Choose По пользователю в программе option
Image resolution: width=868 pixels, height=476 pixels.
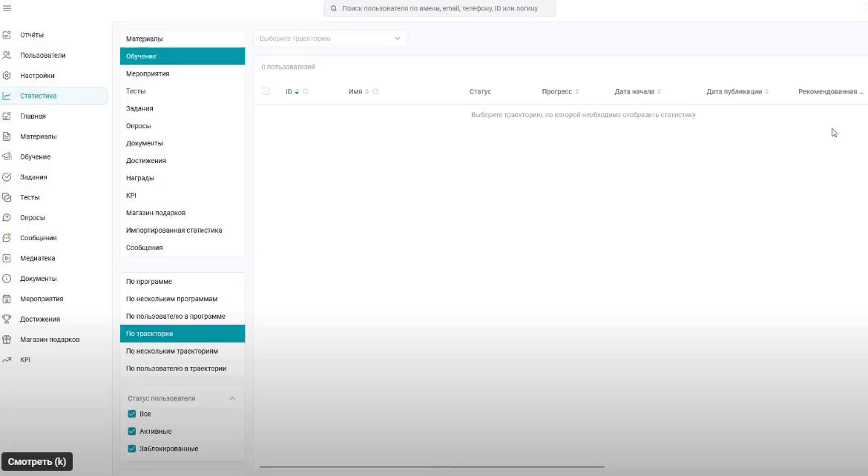point(182,317)
